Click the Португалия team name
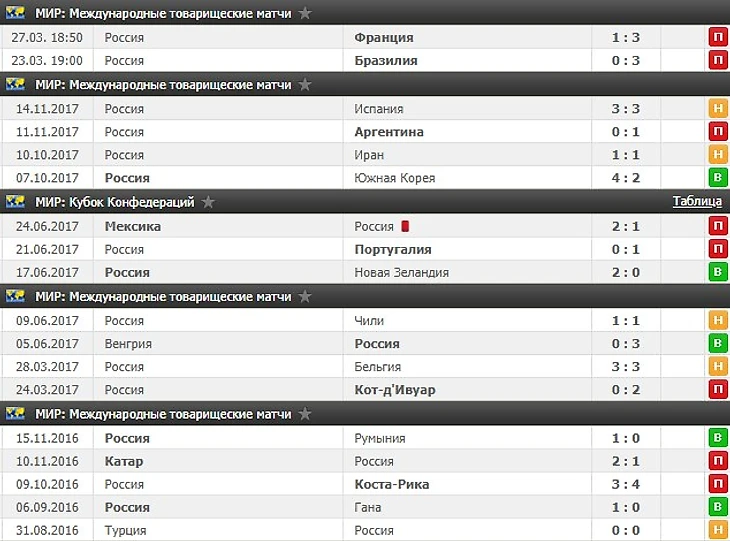This screenshot has height=541, width=730. (x=393, y=250)
